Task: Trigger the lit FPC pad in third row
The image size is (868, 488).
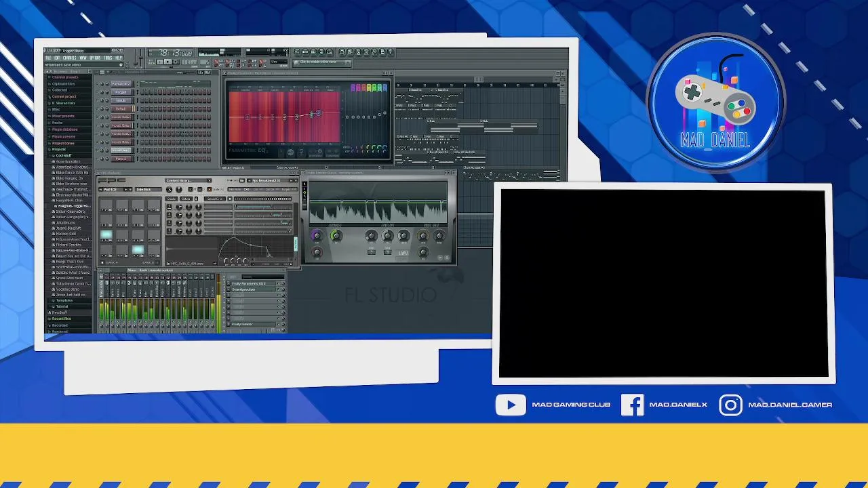Action: 106,235
